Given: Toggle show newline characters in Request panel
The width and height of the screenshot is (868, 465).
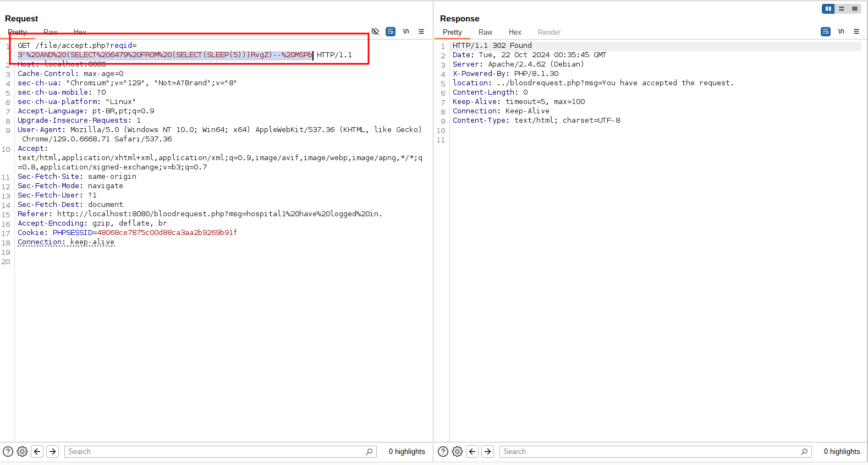Looking at the screenshot, I should [406, 31].
